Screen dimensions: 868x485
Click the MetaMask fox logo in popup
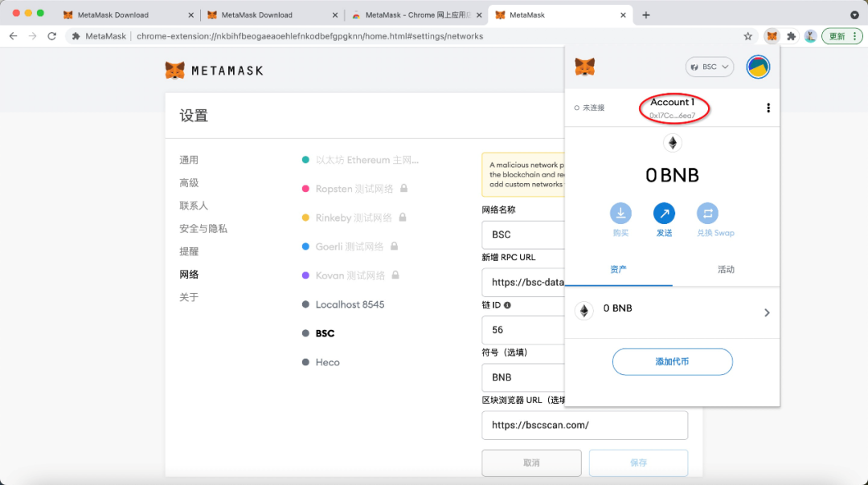point(584,67)
